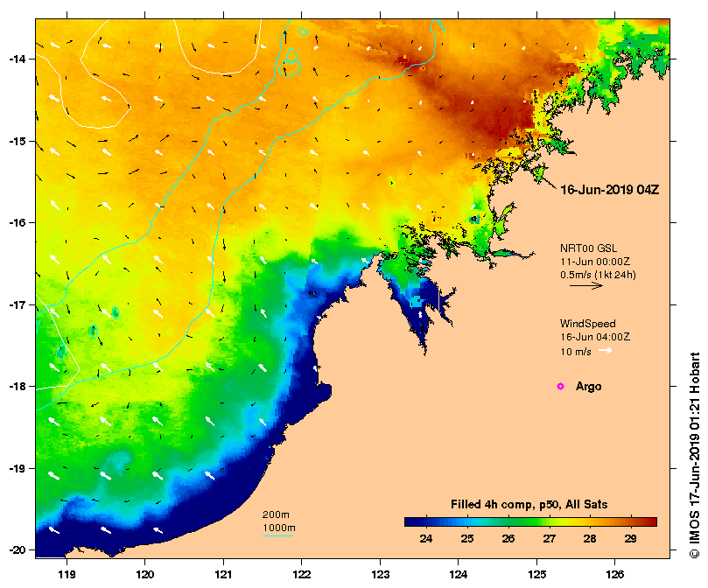Click the color bar value 28
The height and width of the screenshot is (588, 708).
click(590, 538)
